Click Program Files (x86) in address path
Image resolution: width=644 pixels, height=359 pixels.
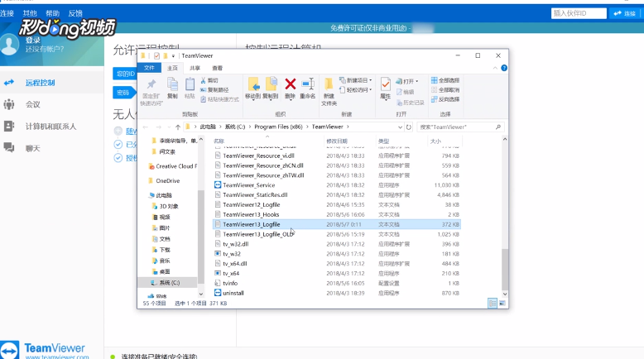(278, 127)
